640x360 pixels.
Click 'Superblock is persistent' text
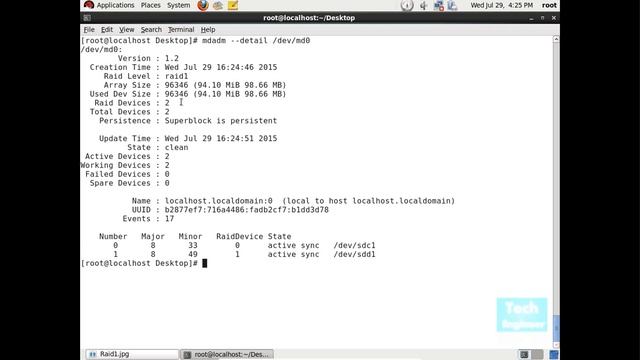pyautogui.click(x=221, y=121)
